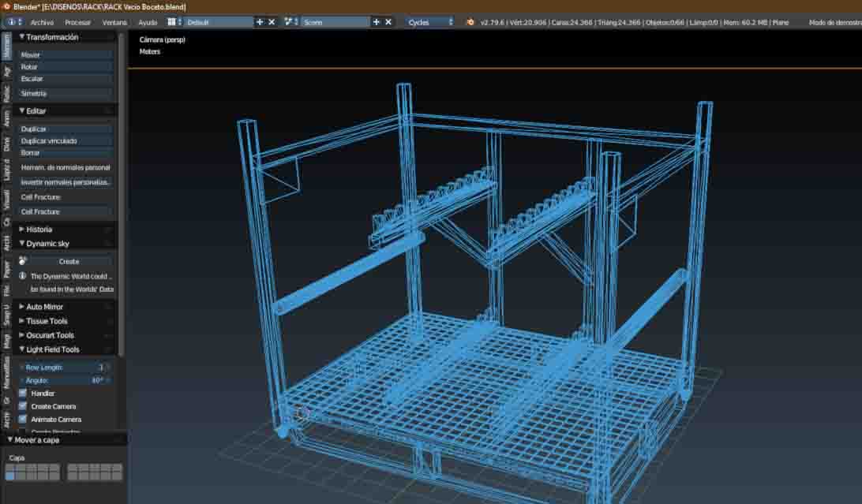Viewport: 862px width, 504px height.
Task: Disable the Animate Camera checkbox
Action: pos(23,419)
